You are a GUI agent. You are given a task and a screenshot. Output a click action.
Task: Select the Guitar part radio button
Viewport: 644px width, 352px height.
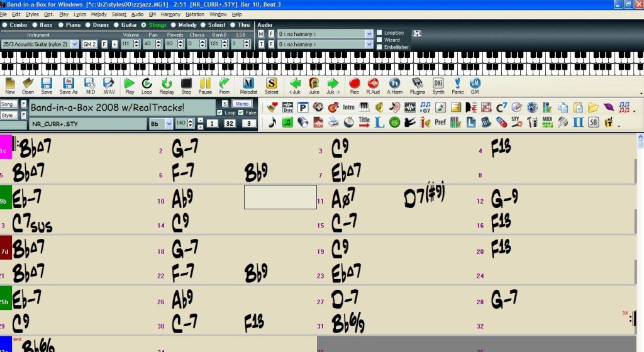116,25
